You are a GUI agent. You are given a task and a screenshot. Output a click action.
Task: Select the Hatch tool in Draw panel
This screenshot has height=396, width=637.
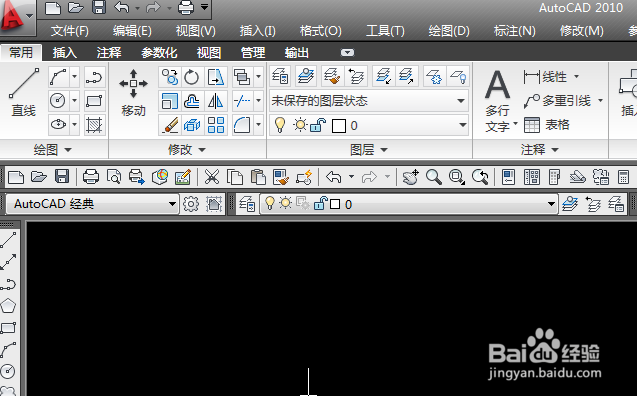tap(94, 125)
